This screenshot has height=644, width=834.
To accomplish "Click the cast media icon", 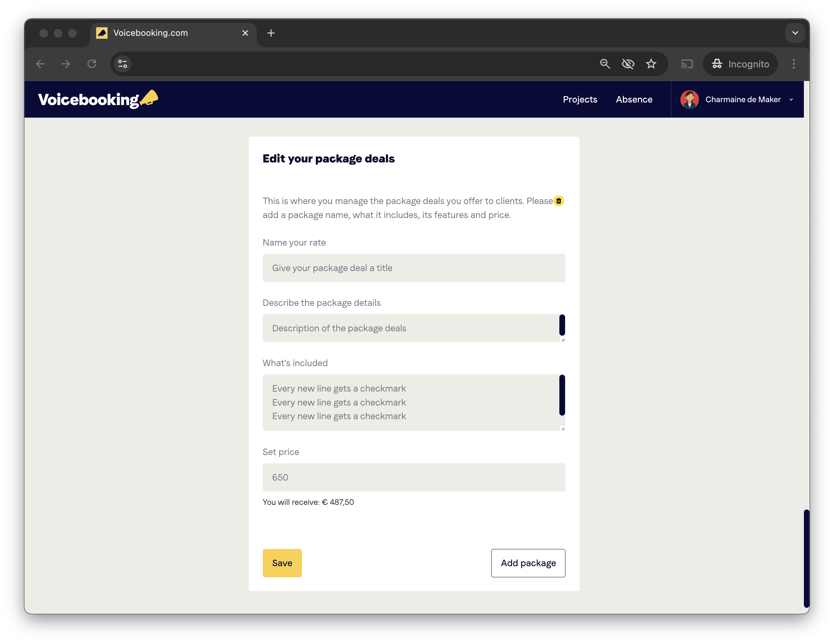I will pyautogui.click(x=687, y=64).
